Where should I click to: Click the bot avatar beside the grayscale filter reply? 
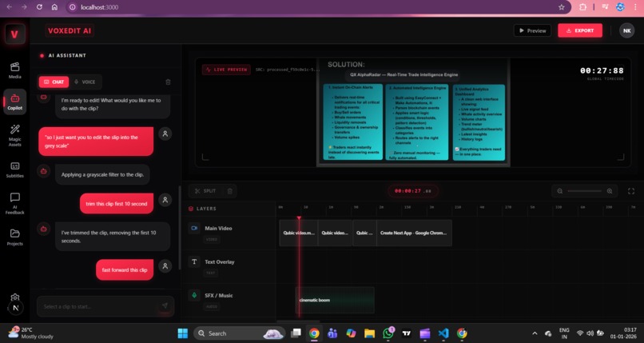43,171
